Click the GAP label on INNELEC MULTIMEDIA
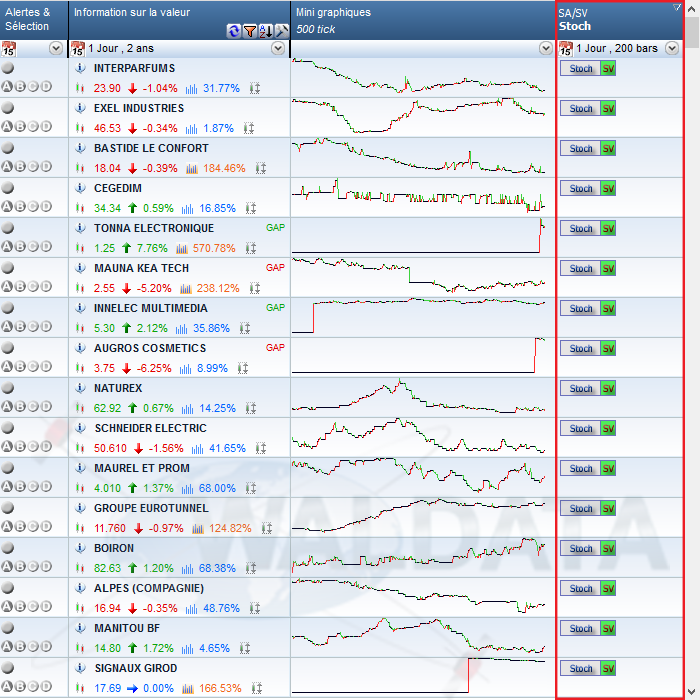Viewport: 700px width, 700px height. point(275,308)
